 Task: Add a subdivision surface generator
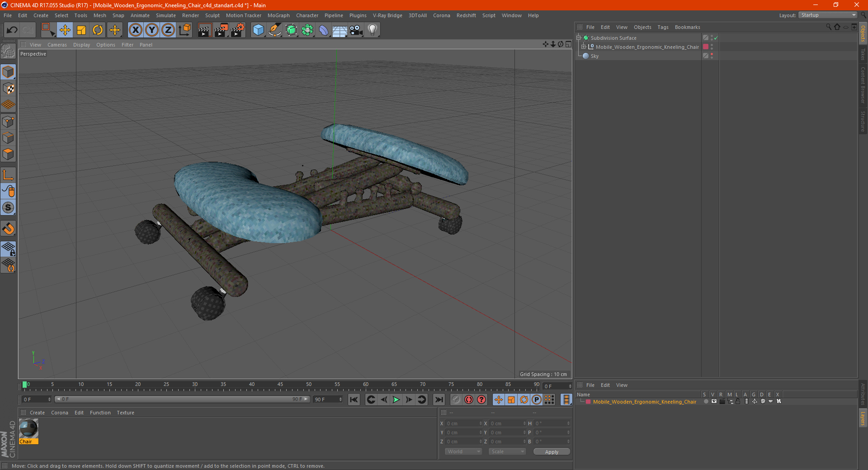pos(291,30)
